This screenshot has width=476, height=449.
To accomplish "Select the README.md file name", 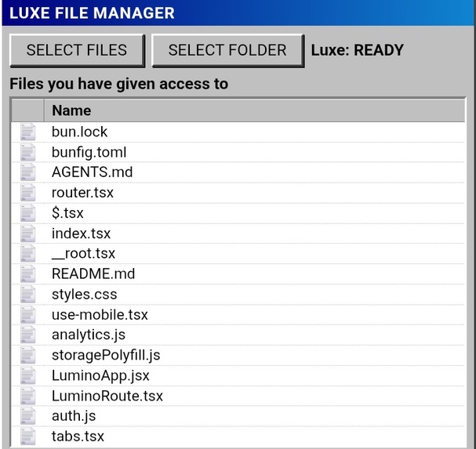I will (x=93, y=274).
